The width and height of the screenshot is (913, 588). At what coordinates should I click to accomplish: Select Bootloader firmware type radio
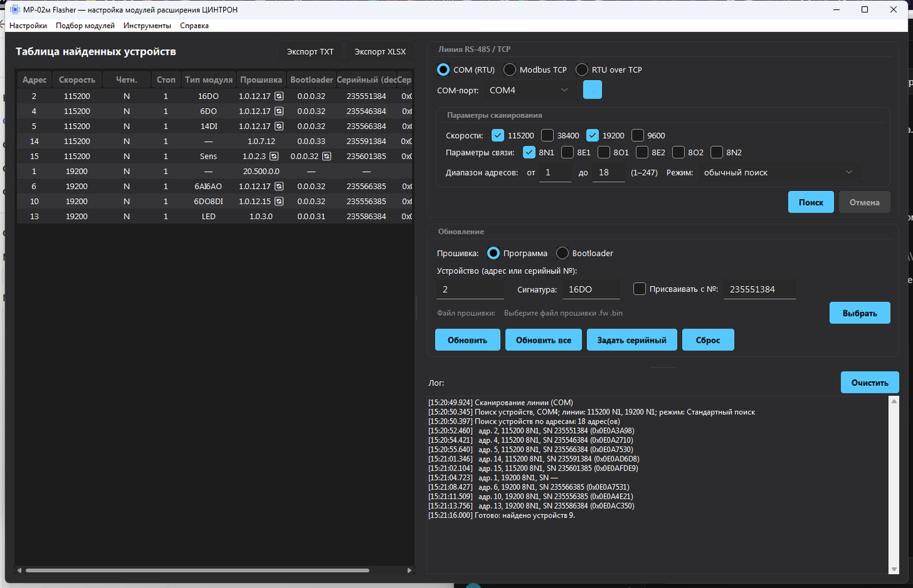(562, 253)
